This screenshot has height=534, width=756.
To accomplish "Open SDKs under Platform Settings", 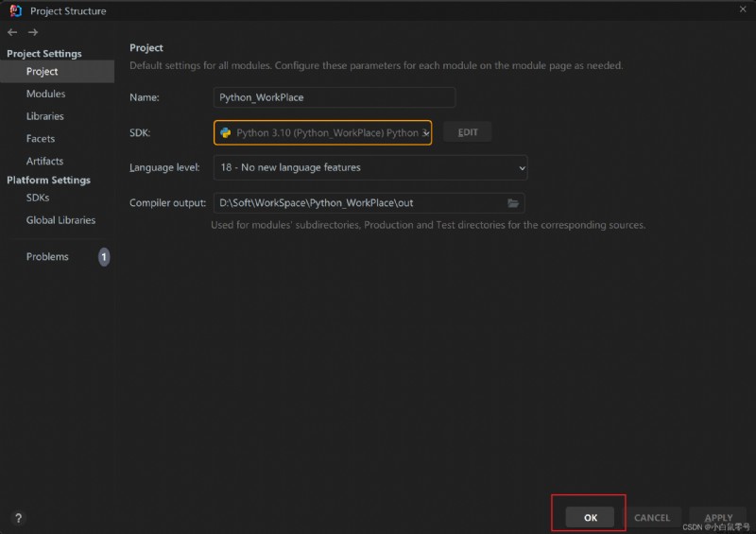I will click(x=38, y=198).
